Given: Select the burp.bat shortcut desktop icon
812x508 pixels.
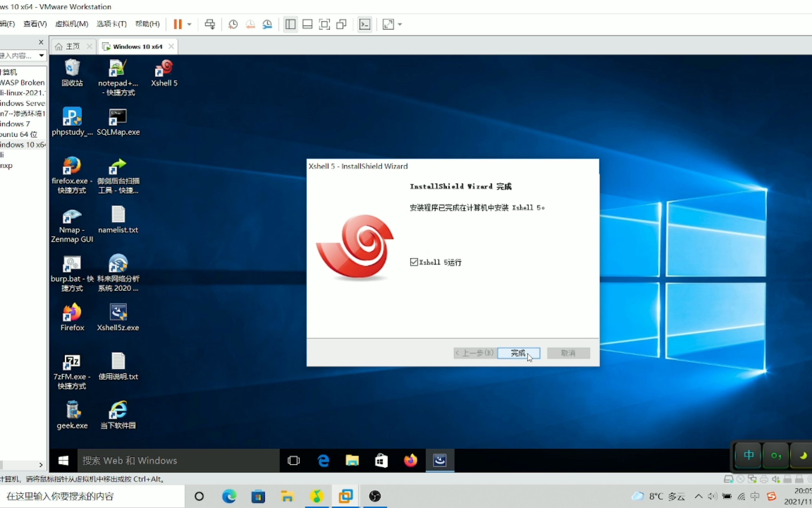Looking at the screenshot, I should click(72, 273).
